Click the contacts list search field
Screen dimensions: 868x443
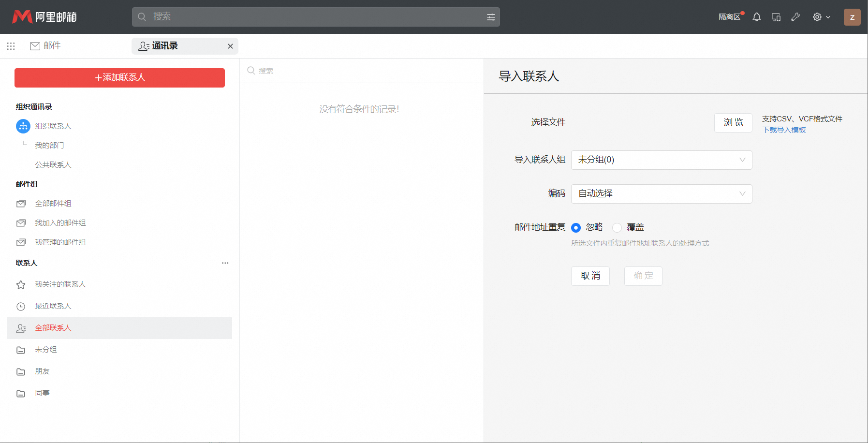coord(363,71)
